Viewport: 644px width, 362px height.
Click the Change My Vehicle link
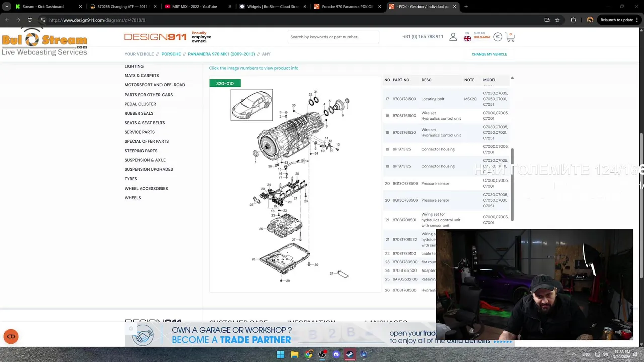(489, 54)
